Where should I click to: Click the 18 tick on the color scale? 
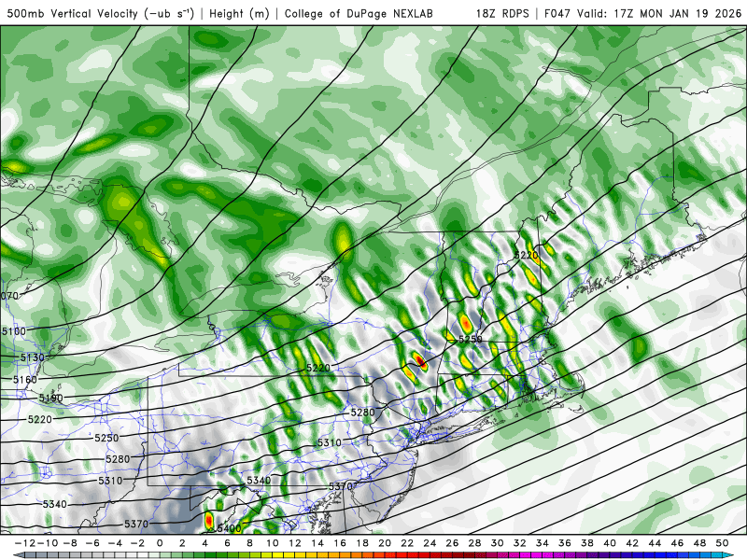(x=362, y=543)
